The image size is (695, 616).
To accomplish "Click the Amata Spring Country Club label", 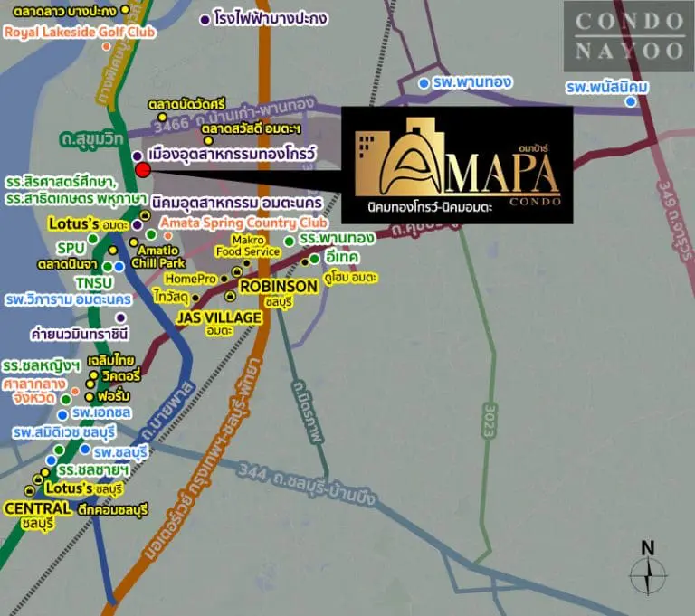I will coord(243,223).
